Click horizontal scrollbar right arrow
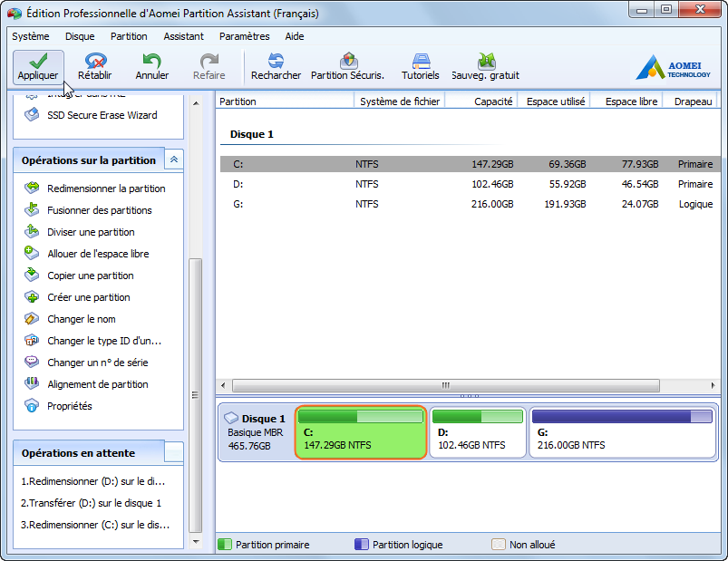Screen dimensions: 728x561 tap(713, 385)
